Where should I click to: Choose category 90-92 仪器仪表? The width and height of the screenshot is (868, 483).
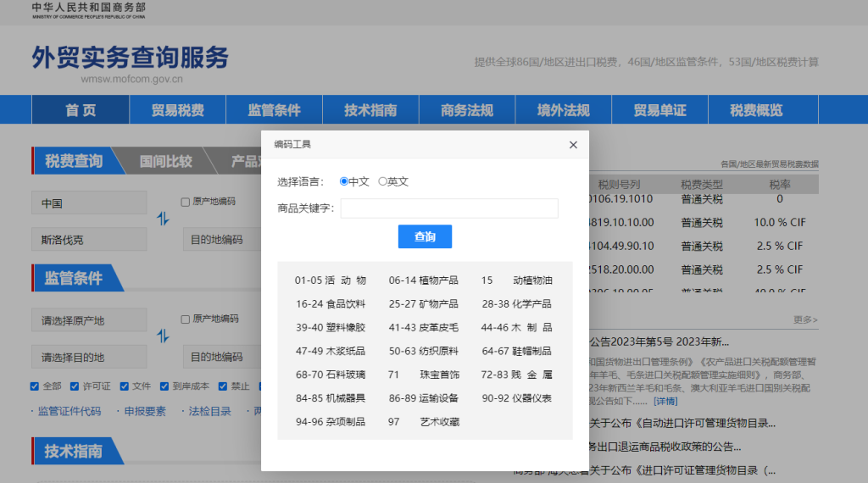(x=516, y=398)
